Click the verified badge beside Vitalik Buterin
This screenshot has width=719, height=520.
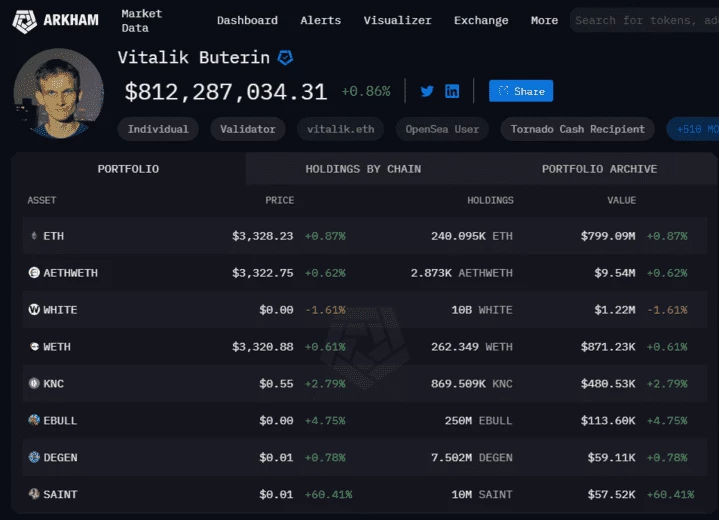click(x=285, y=58)
